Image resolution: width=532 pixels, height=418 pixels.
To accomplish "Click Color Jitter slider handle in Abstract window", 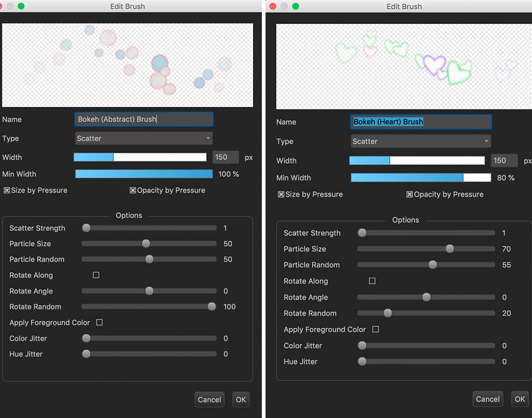I will pyautogui.click(x=86, y=338).
